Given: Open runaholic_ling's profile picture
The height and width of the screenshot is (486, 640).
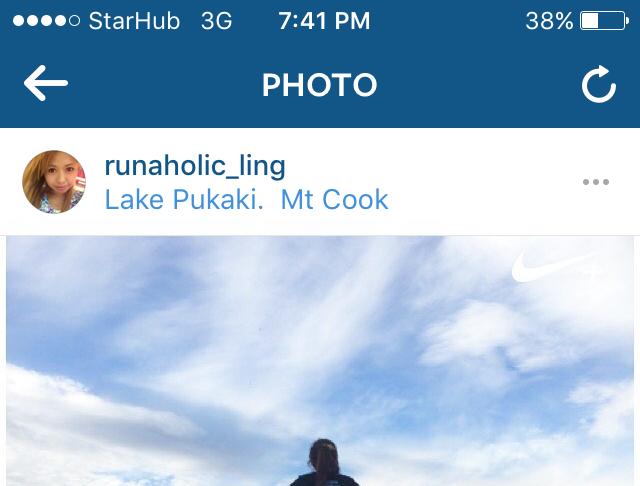Looking at the screenshot, I should pyautogui.click(x=54, y=182).
